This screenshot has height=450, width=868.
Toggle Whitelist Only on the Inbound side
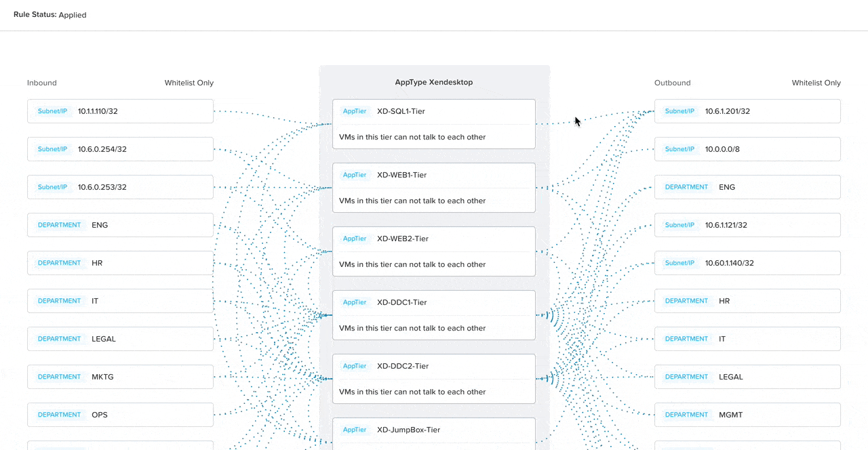(x=189, y=83)
